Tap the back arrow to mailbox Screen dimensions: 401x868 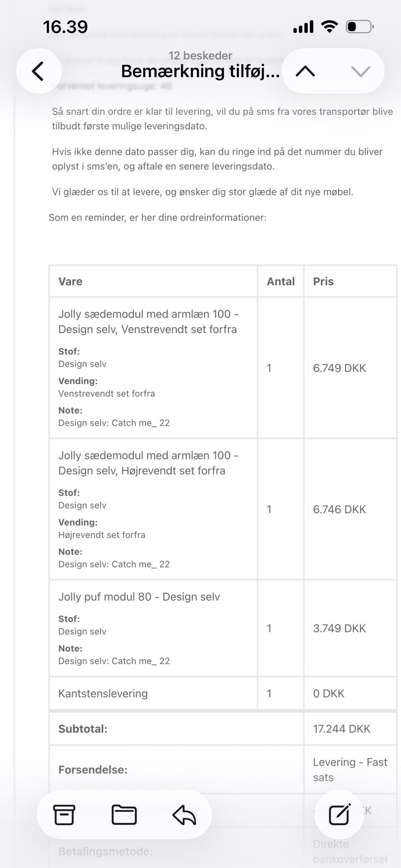[38, 71]
